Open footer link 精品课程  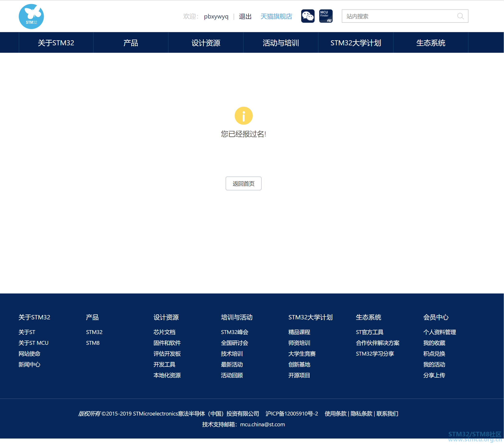pyautogui.click(x=299, y=332)
